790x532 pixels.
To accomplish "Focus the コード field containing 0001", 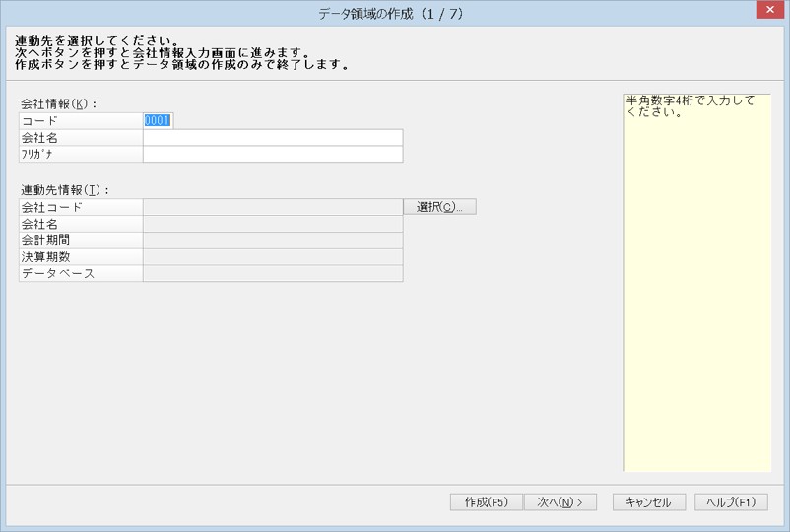I will (x=159, y=121).
